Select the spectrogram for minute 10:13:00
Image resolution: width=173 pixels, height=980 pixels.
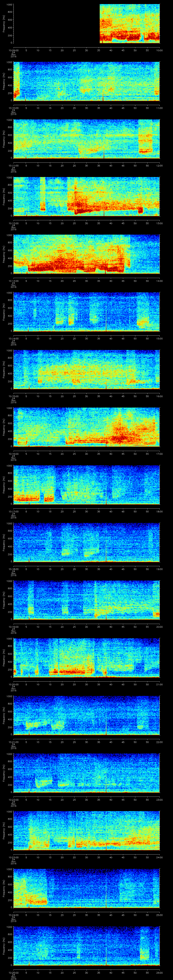tap(87, 254)
